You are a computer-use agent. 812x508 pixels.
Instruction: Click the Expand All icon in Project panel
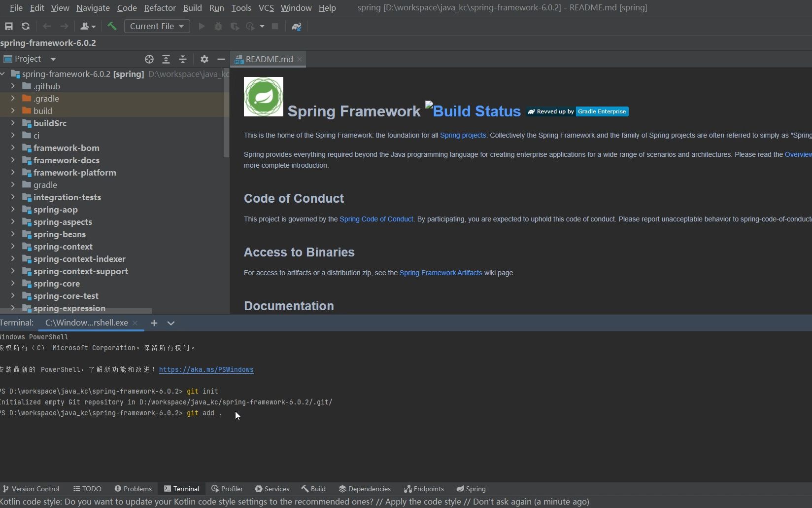(x=166, y=59)
